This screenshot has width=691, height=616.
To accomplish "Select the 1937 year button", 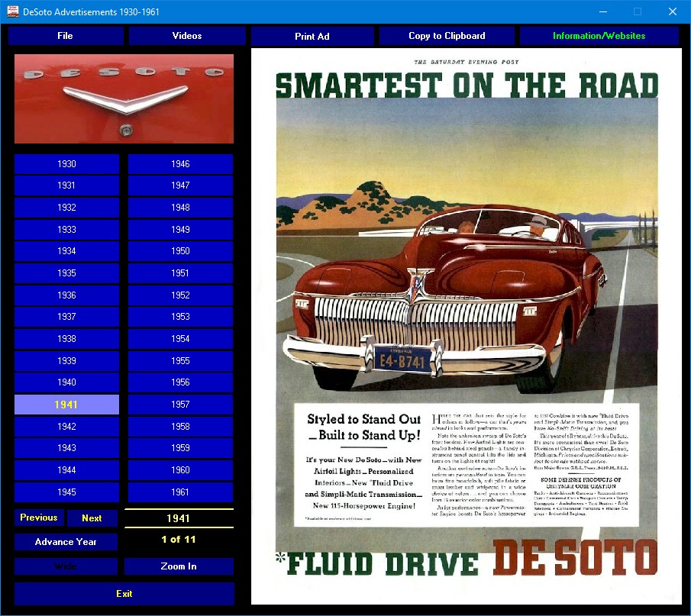I will point(66,317).
